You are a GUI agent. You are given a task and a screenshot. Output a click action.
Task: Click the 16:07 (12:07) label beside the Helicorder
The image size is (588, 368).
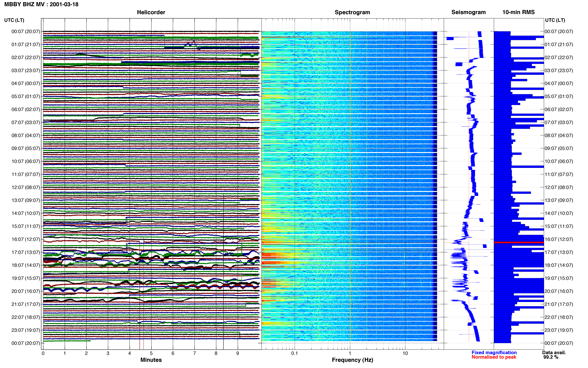coord(26,239)
